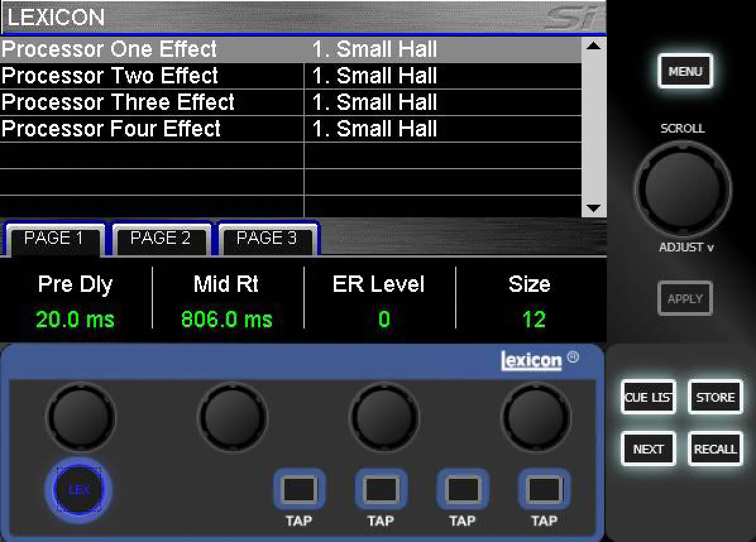Switch to the PAGE 1 tab
The height and width of the screenshot is (542, 756).
[54, 239]
